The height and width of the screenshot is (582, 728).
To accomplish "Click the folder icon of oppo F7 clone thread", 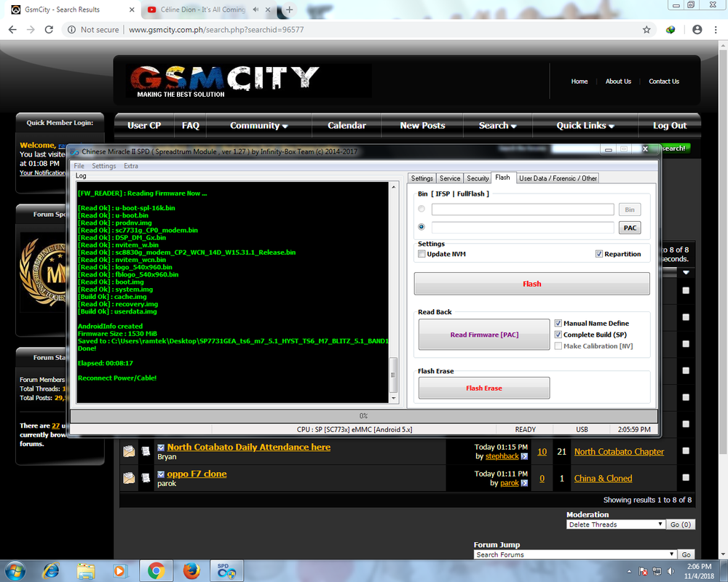I will (x=129, y=477).
